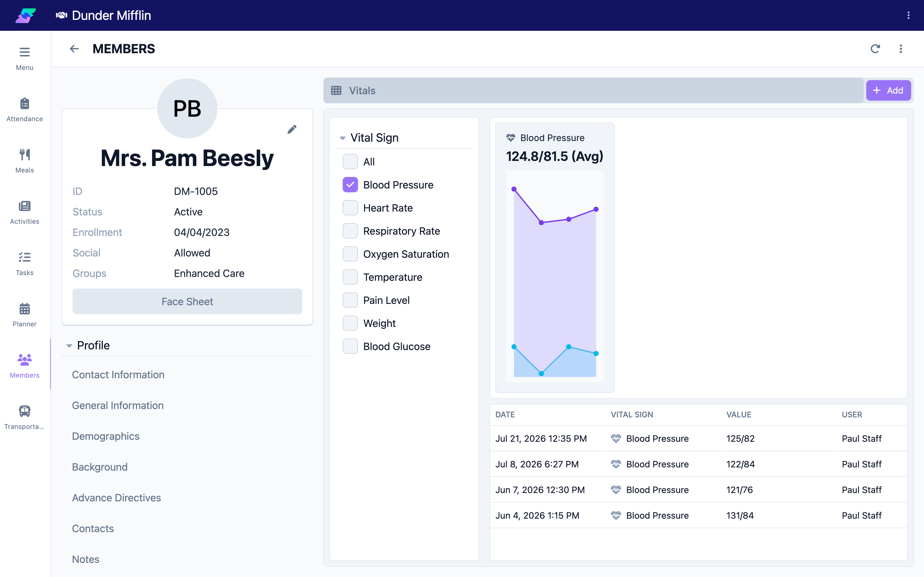The height and width of the screenshot is (577, 924).
Task: Collapse the Vital Sign filter section
Action: coord(343,138)
